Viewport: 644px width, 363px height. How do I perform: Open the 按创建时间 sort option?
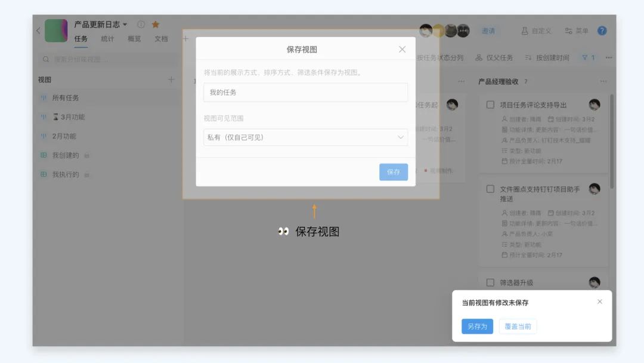pos(547,58)
